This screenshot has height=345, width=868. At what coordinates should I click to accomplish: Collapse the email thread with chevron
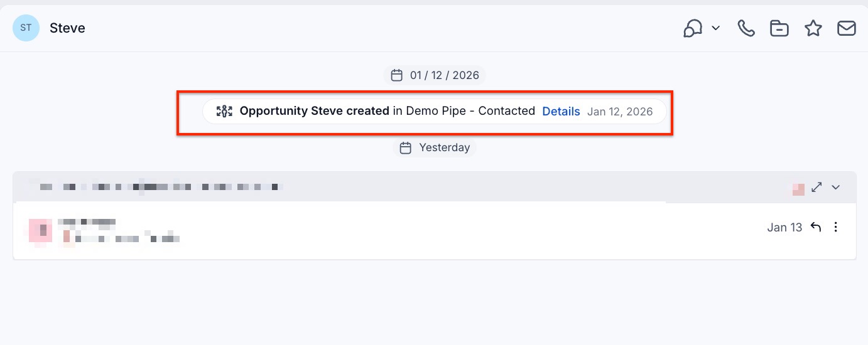[x=835, y=187]
